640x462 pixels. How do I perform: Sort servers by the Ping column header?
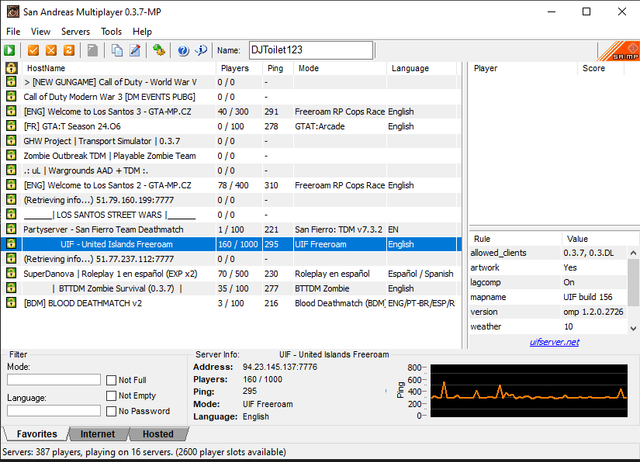278,68
